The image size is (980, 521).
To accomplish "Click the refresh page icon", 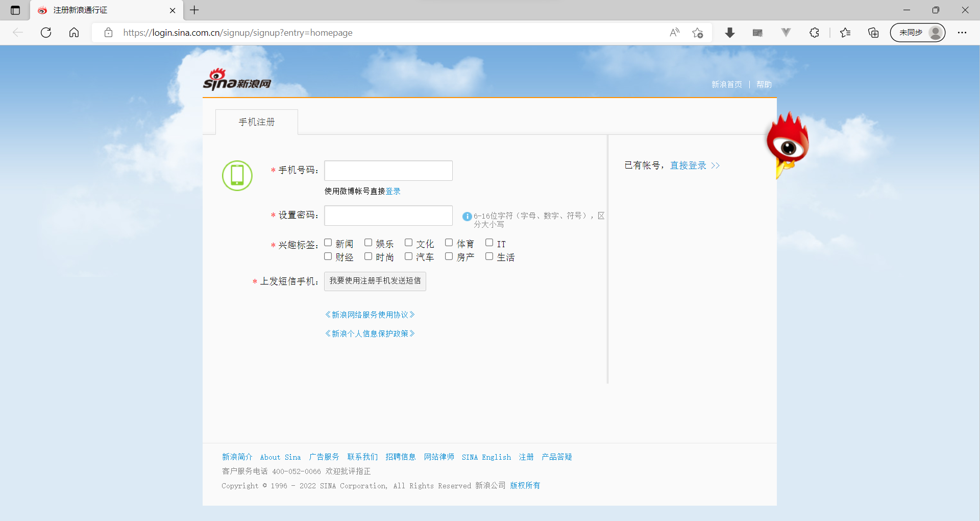I will tap(46, 32).
